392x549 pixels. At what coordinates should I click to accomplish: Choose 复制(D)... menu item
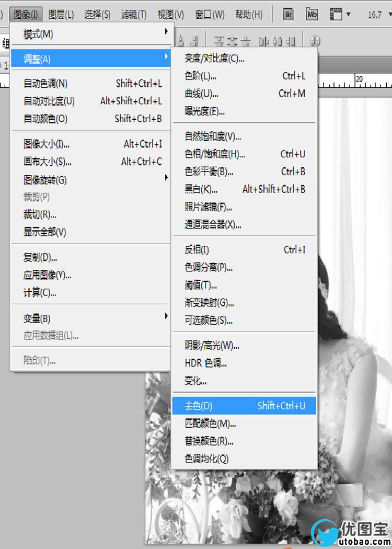pos(91,258)
